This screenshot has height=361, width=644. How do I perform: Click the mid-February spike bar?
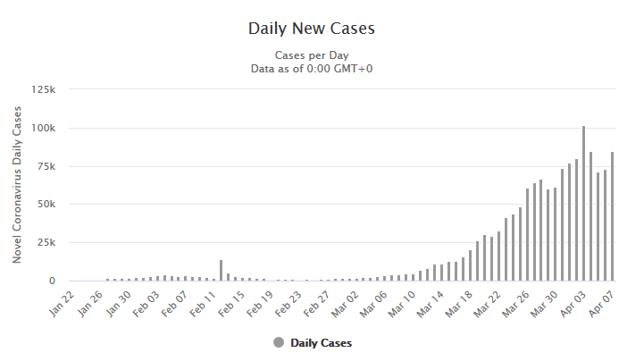(221, 271)
